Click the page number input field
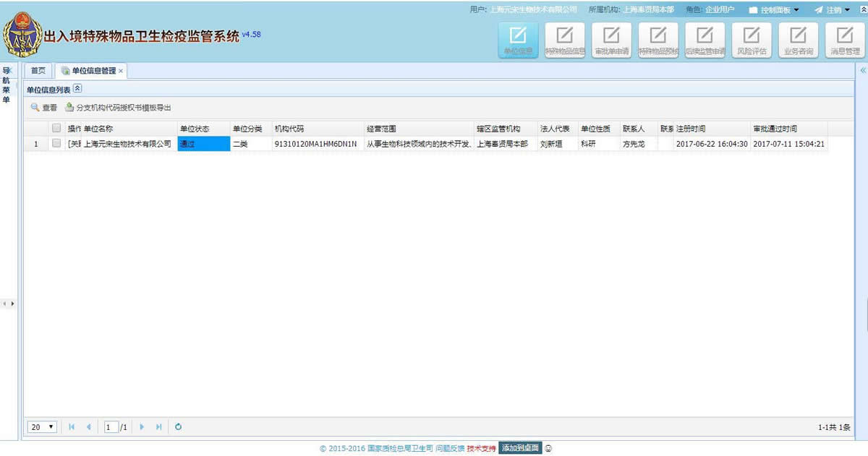This screenshot has height=456, width=868. click(x=111, y=427)
